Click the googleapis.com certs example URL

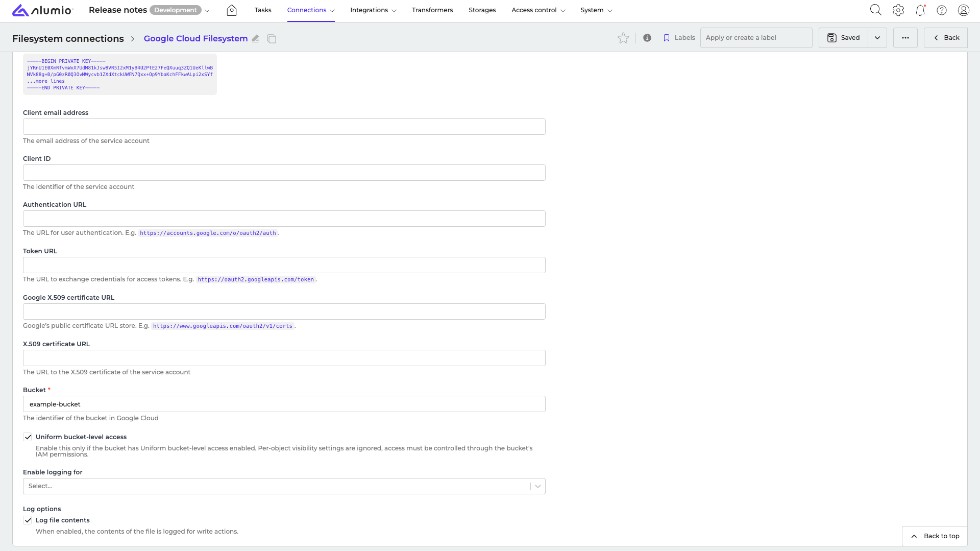[x=223, y=326]
